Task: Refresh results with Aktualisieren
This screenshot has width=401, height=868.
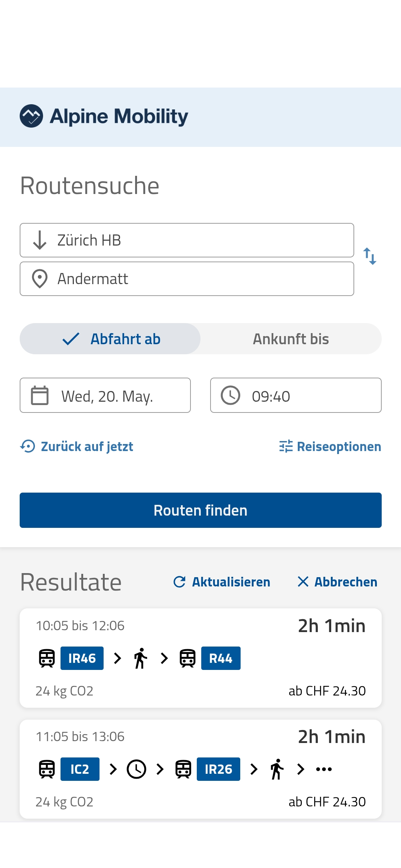Action: pyautogui.click(x=222, y=582)
